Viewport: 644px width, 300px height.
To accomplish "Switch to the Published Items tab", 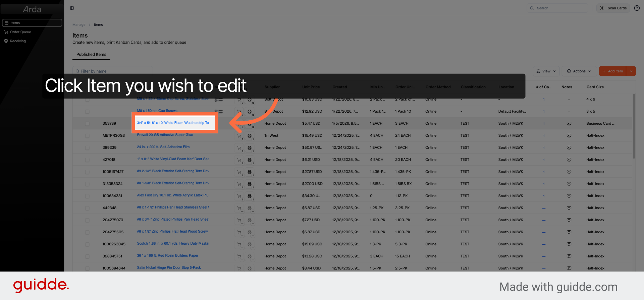I will (91, 54).
